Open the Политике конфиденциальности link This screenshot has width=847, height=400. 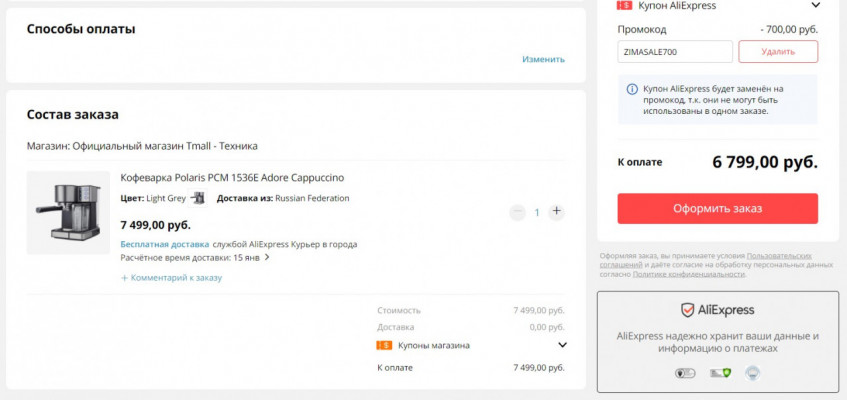coord(689,274)
